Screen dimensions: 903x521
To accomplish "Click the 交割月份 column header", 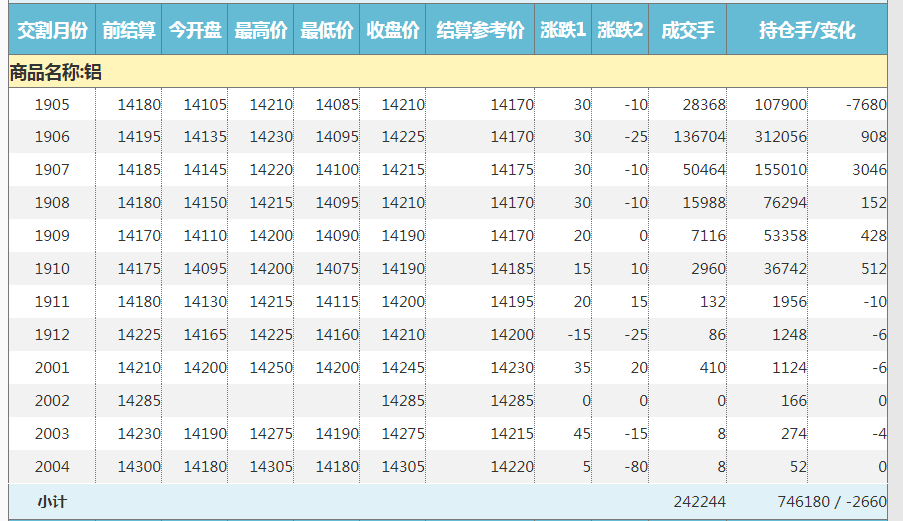I will 52,31.
